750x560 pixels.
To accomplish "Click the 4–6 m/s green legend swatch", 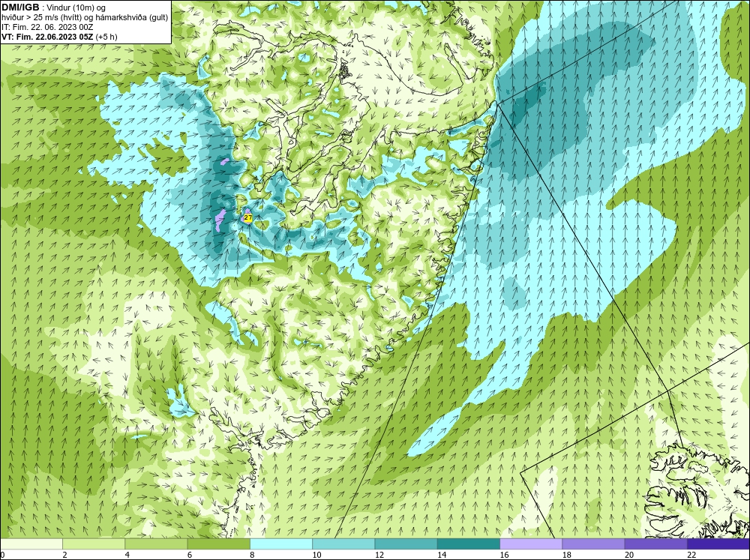I will click(157, 544).
